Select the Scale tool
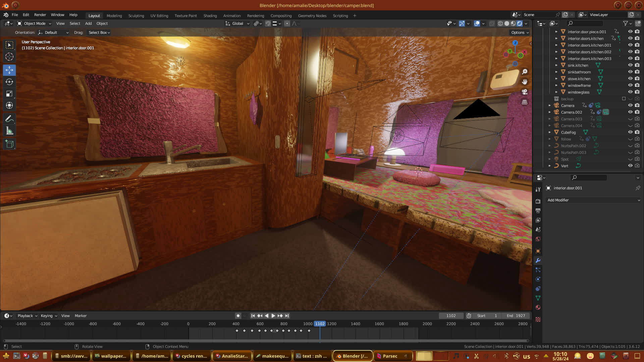Viewport: 644px width, 362px height. [9, 94]
